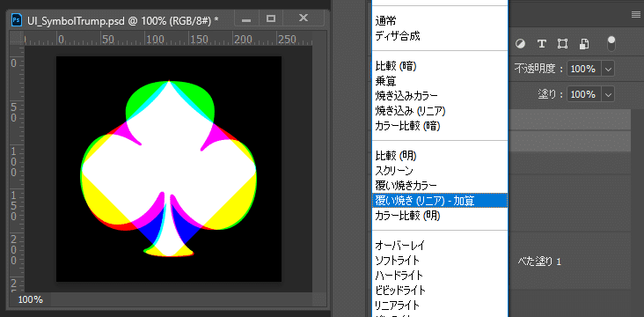
Task: Select カラー比較 (明) blend mode
Action: point(440,216)
